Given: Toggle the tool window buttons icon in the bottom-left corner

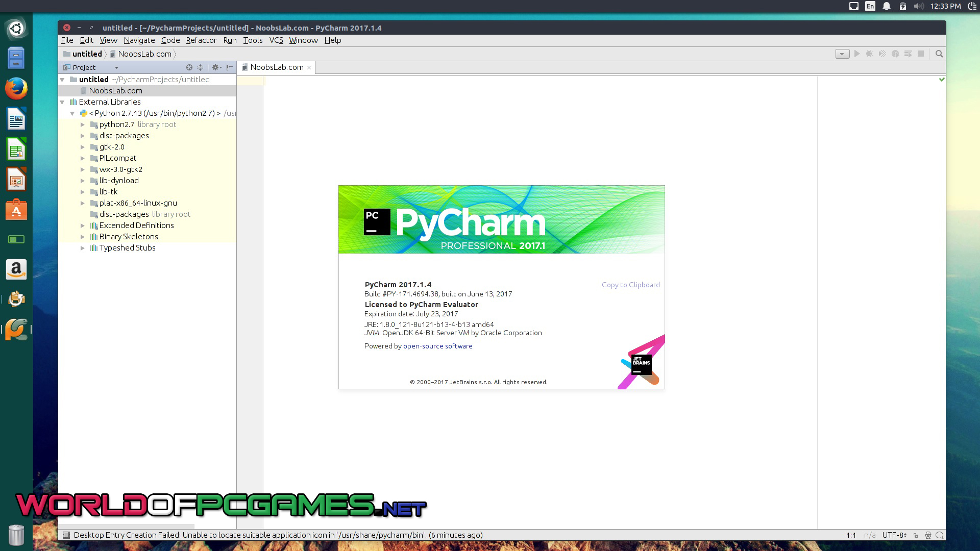Looking at the screenshot, I should tap(66, 535).
